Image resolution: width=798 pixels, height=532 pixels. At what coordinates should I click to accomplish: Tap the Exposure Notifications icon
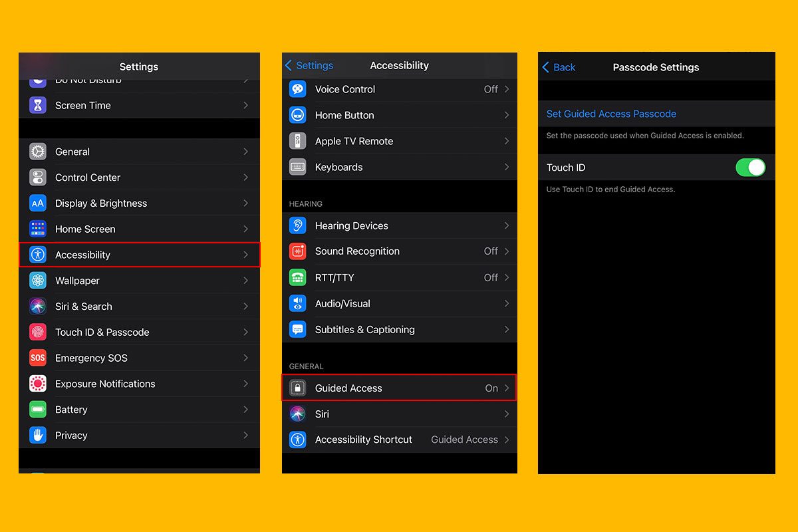tap(38, 384)
